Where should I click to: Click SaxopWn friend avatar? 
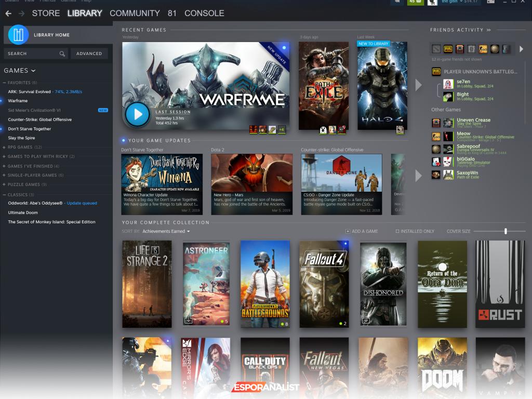coord(448,175)
